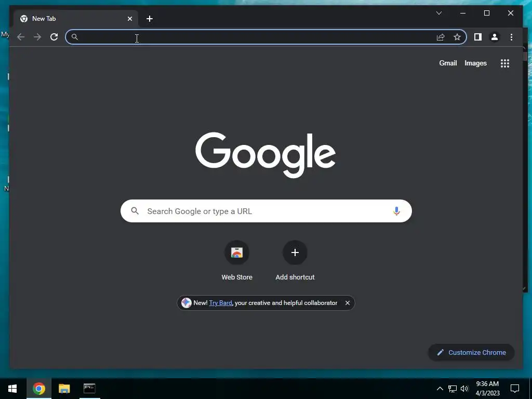Click the Customize Chrome button
The image size is (532, 399).
pos(471,353)
